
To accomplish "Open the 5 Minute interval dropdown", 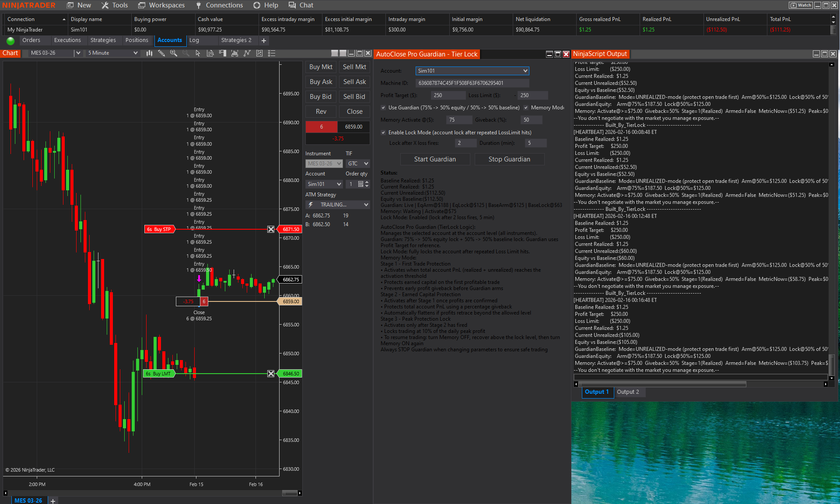I will (x=136, y=52).
